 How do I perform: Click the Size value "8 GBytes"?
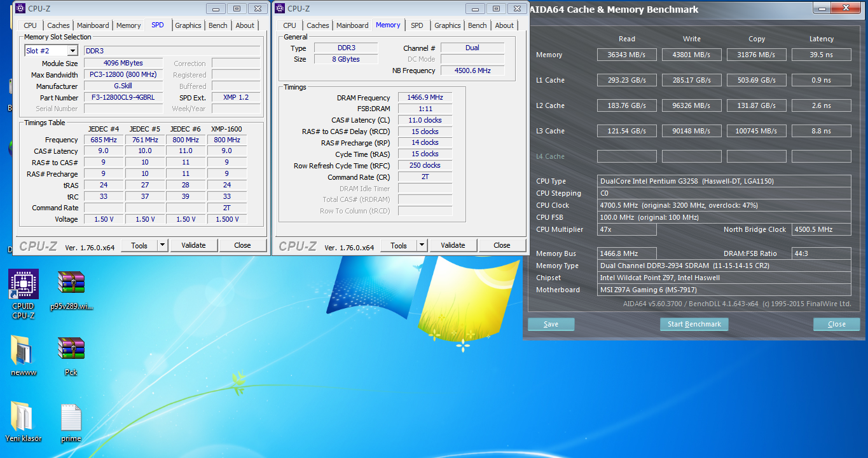345,59
